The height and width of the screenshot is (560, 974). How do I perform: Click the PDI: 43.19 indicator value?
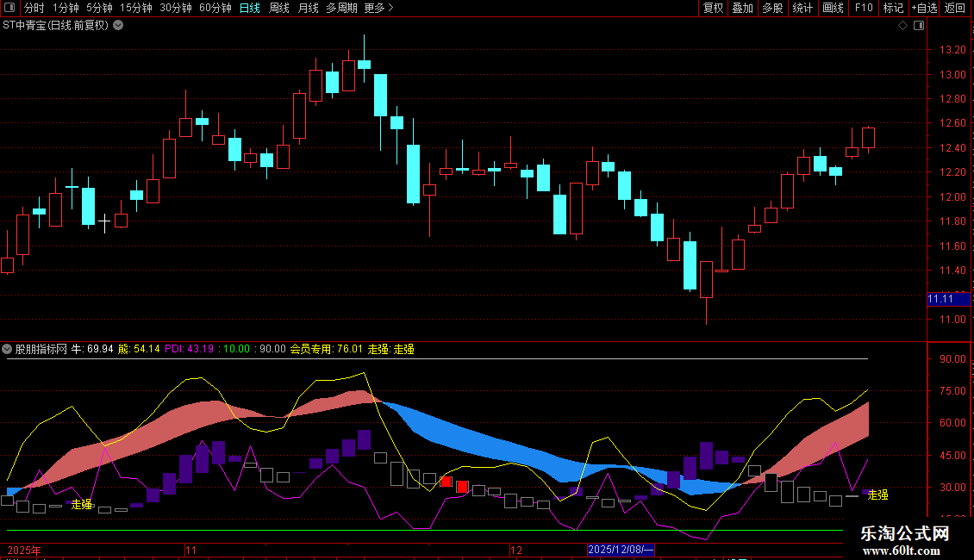189,349
